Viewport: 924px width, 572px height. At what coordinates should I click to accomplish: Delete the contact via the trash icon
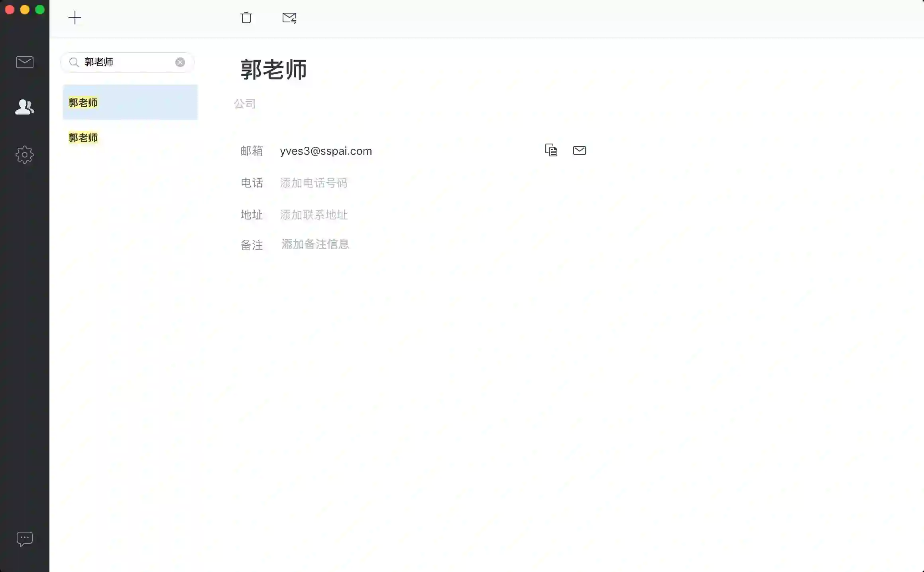pyautogui.click(x=246, y=18)
